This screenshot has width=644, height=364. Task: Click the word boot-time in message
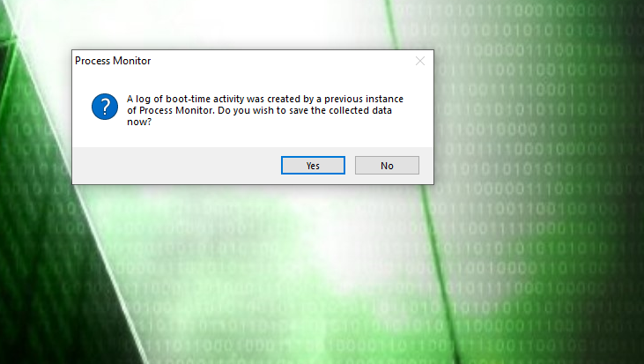188,99
